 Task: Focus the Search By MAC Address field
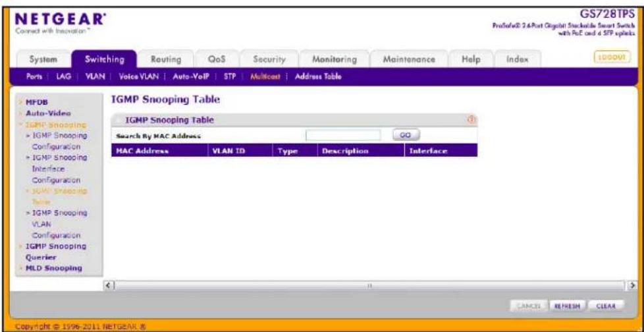[343, 135]
